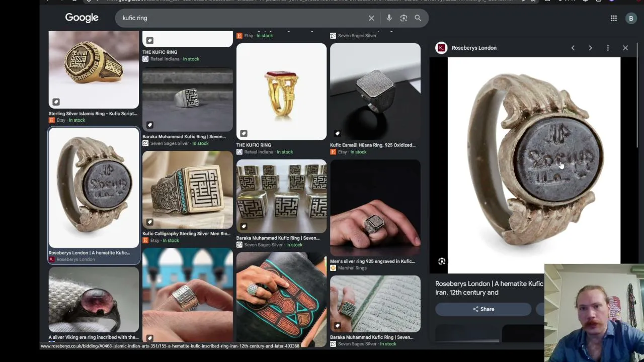Click product tag badge on Kufic Esmaül Hüsna thumbnail
Image resolution: width=644 pixels, height=362 pixels.
337,133
